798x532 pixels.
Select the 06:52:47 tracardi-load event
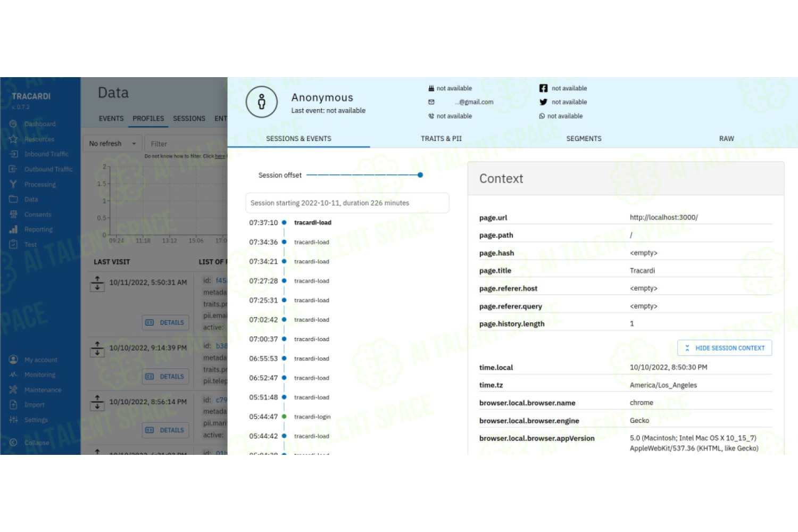coord(289,378)
